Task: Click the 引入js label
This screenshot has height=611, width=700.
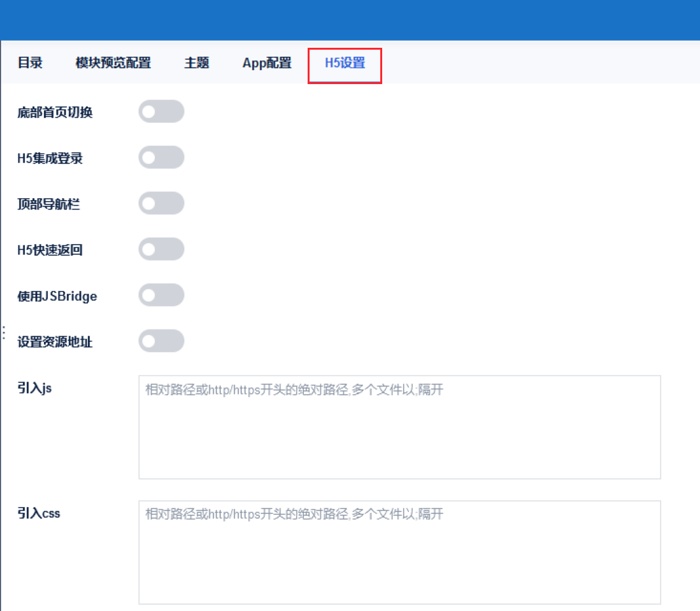Action: click(34, 387)
